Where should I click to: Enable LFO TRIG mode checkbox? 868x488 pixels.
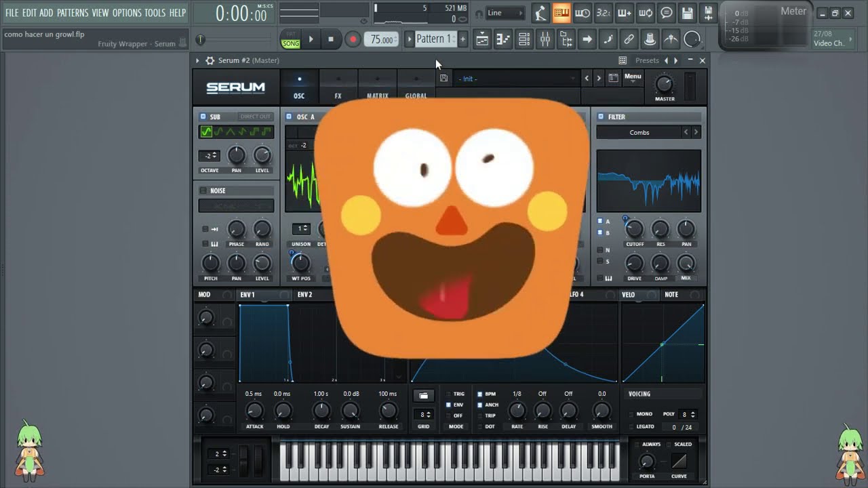(x=448, y=394)
